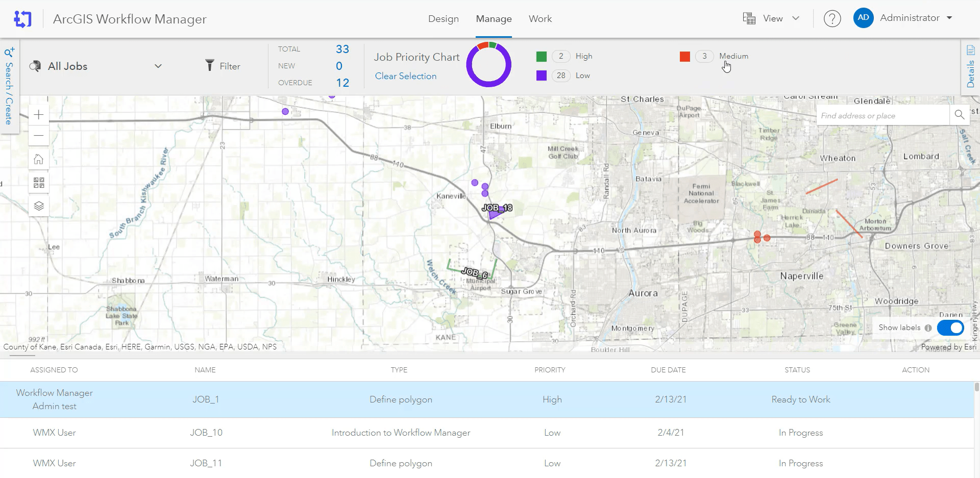
Task: Click the JOB_18 polygon on the map
Action: pos(494,214)
